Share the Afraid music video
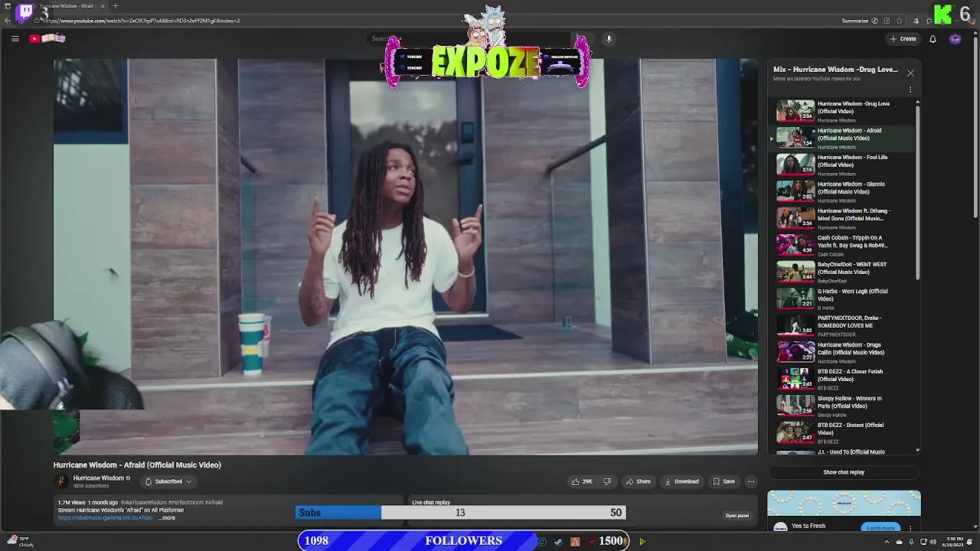The image size is (980, 551). (x=638, y=481)
